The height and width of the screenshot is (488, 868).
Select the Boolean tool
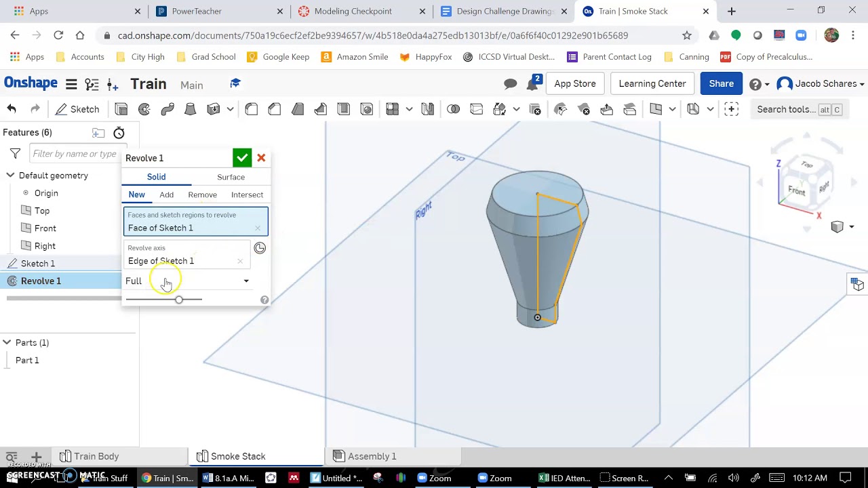click(x=453, y=109)
